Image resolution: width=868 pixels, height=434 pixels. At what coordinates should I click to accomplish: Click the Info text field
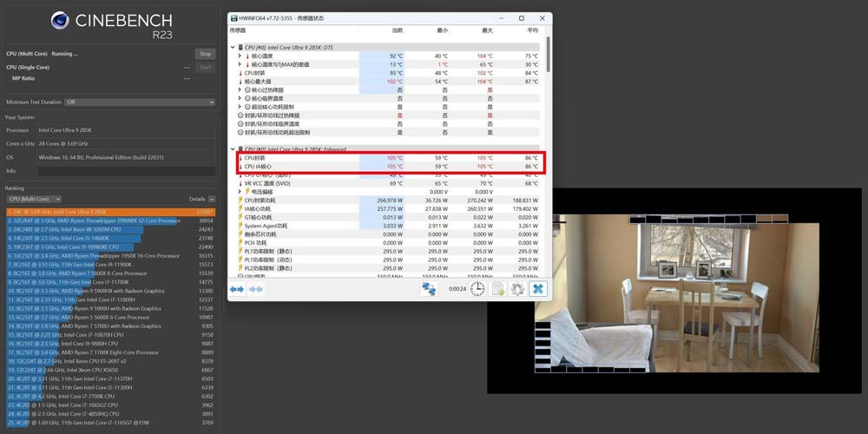click(x=125, y=171)
